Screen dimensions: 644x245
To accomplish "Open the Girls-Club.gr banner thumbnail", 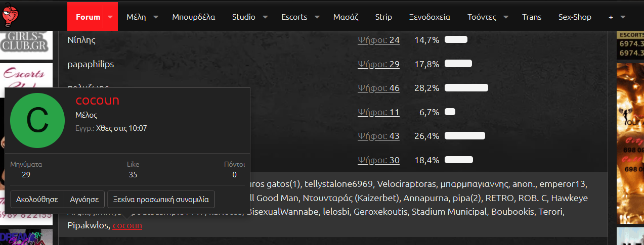I will 26,41.
